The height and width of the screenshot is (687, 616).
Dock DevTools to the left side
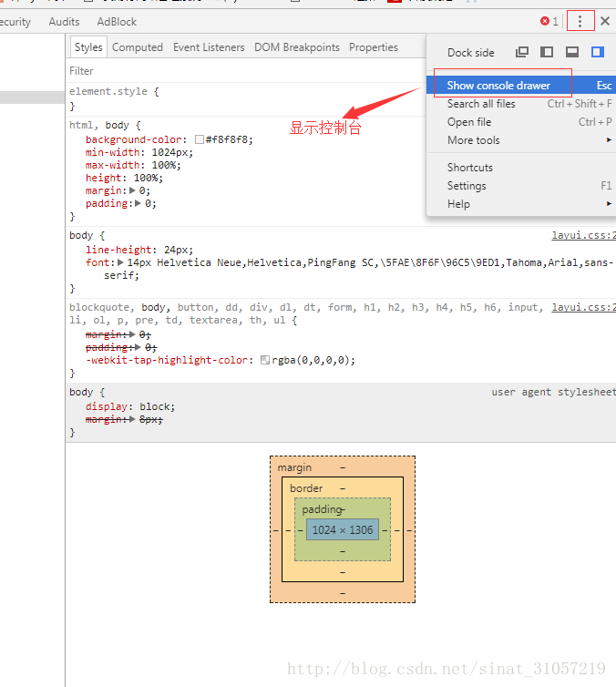point(547,52)
